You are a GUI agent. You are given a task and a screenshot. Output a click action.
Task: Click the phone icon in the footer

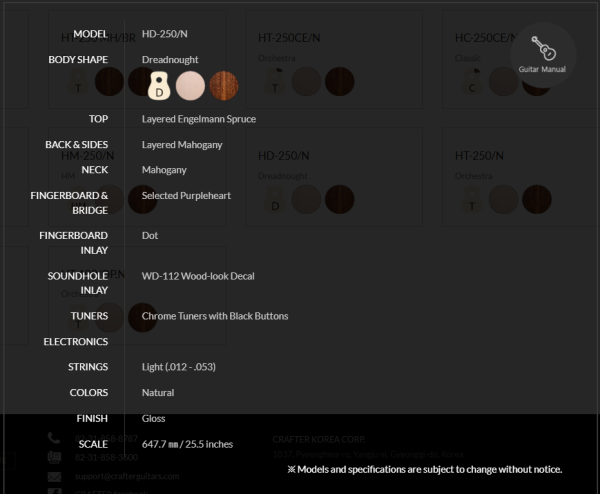pyautogui.click(x=54, y=438)
